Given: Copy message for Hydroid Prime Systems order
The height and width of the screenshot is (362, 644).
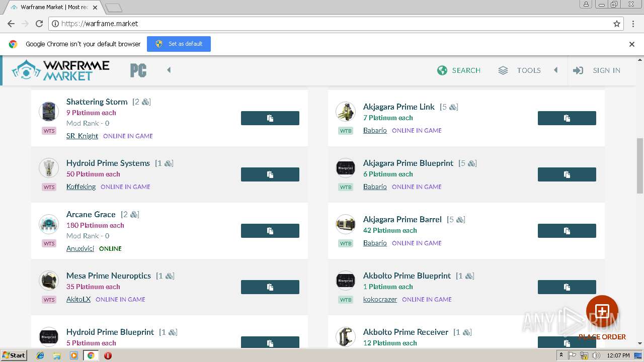Looking at the screenshot, I should point(270,174).
